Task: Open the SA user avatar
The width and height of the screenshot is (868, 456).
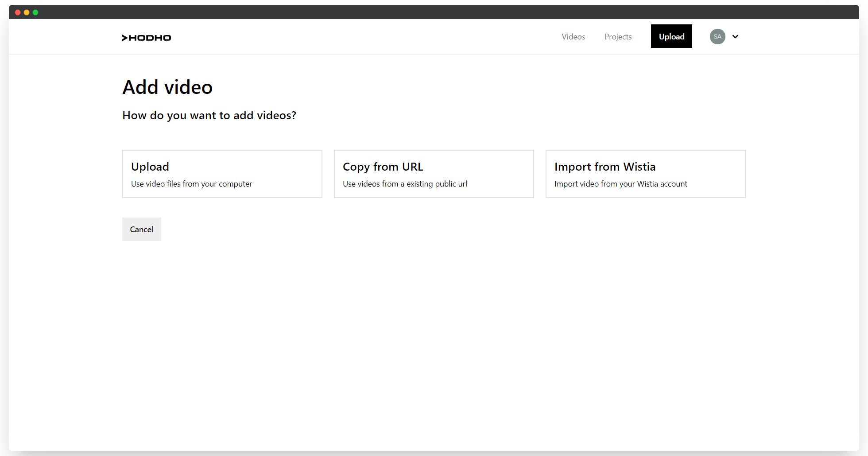Action: (717, 36)
